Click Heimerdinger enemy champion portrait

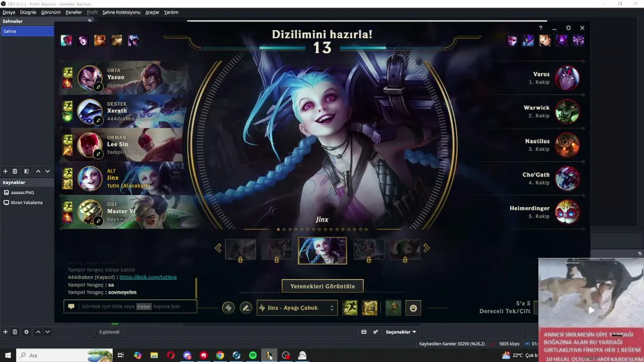568,212
